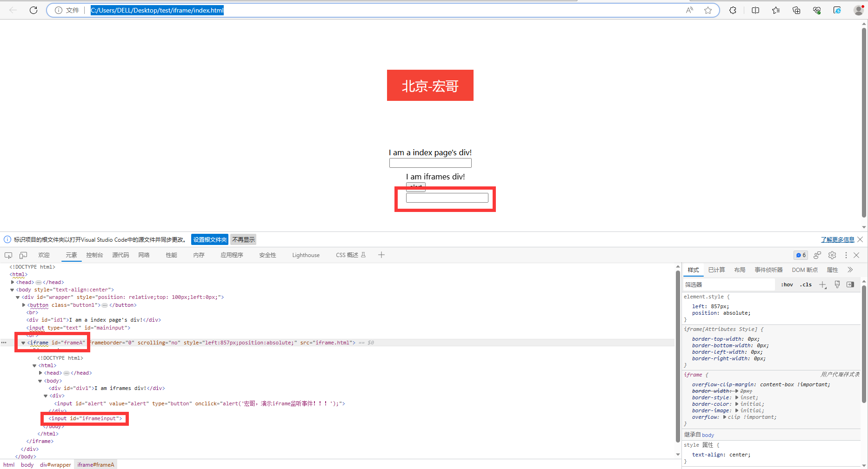Click the read aloud icon in address bar
This screenshot has width=868, height=469.
[689, 10]
